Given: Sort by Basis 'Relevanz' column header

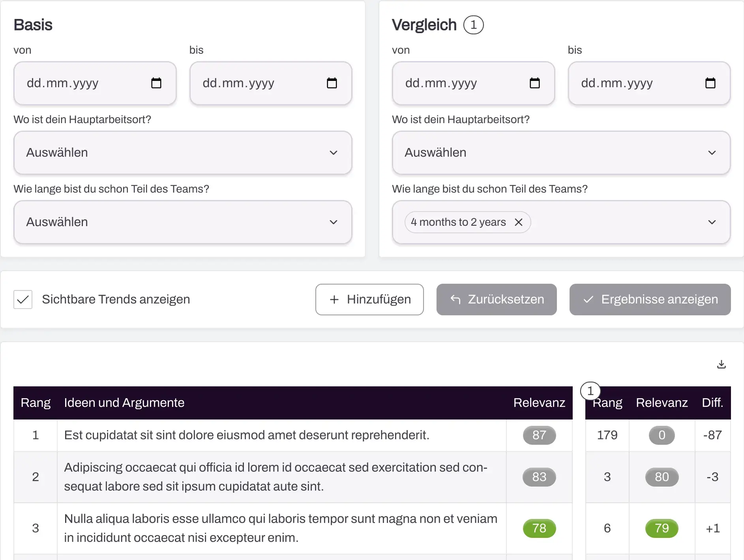Looking at the screenshot, I should click(x=539, y=403).
